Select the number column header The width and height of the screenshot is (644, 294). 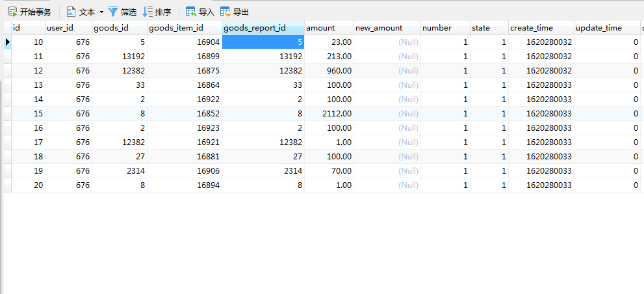[x=445, y=28]
